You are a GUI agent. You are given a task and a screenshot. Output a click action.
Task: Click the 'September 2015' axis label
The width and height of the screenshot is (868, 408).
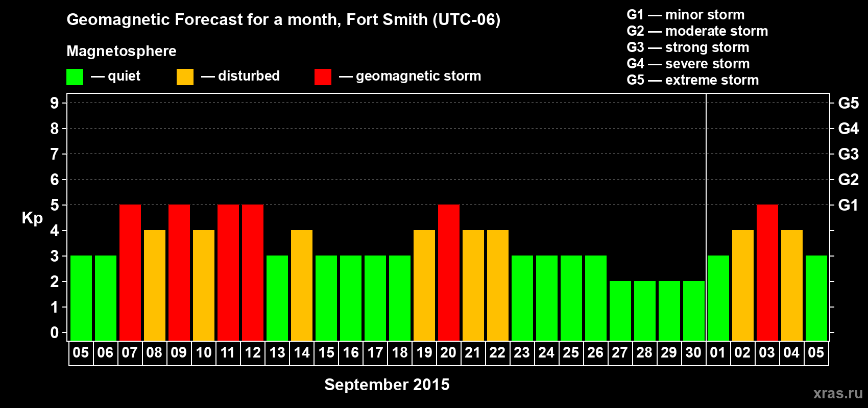click(387, 385)
